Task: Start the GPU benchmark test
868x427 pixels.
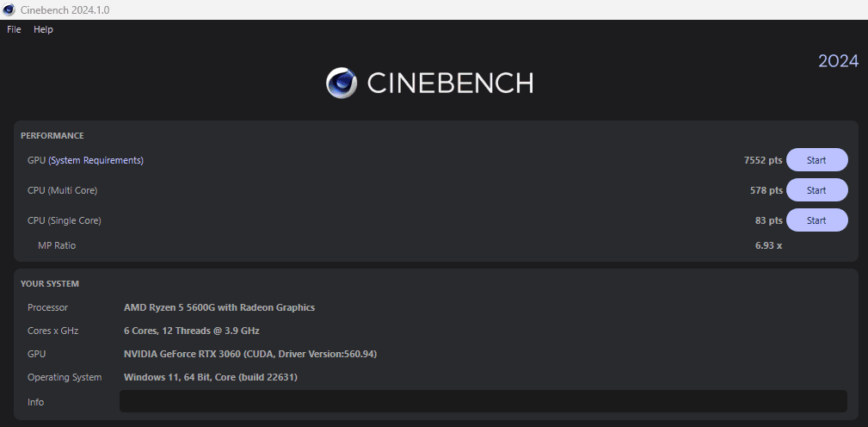Action: click(816, 160)
